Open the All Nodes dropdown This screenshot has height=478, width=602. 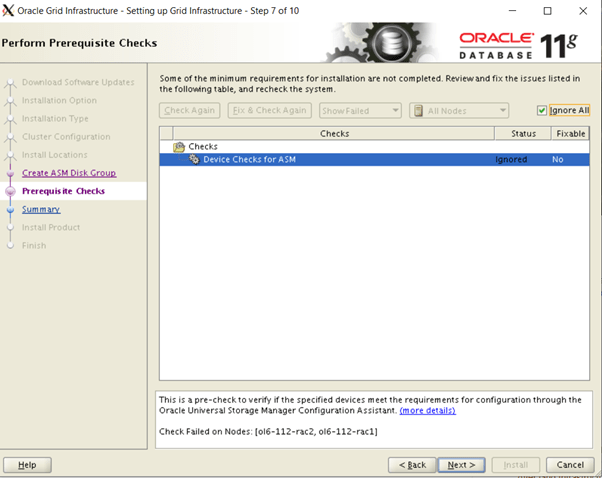459,111
